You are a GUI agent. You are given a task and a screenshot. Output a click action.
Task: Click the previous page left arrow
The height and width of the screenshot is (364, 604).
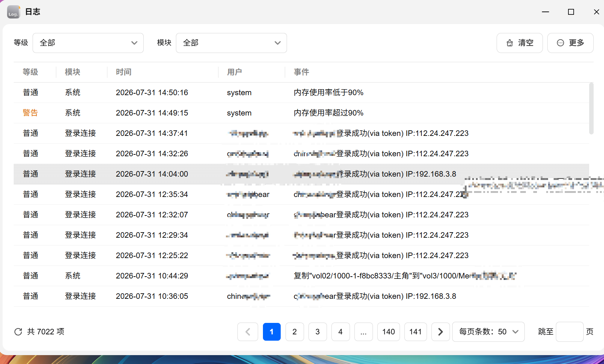tap(248, 332)
